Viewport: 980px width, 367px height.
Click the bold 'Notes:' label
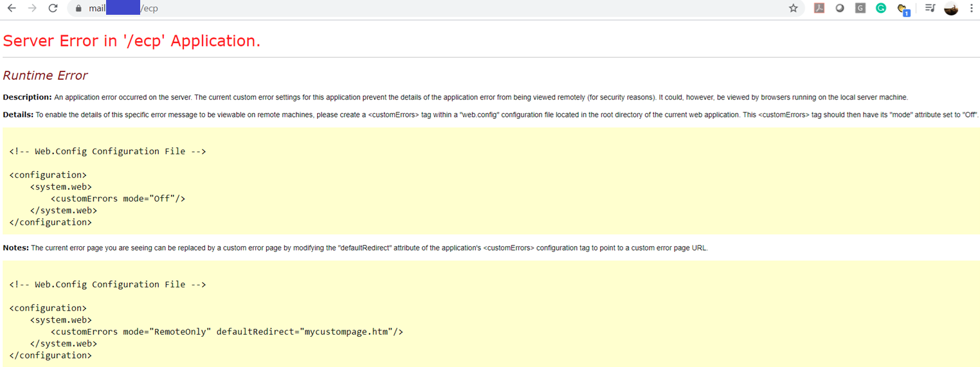(15, 247)
